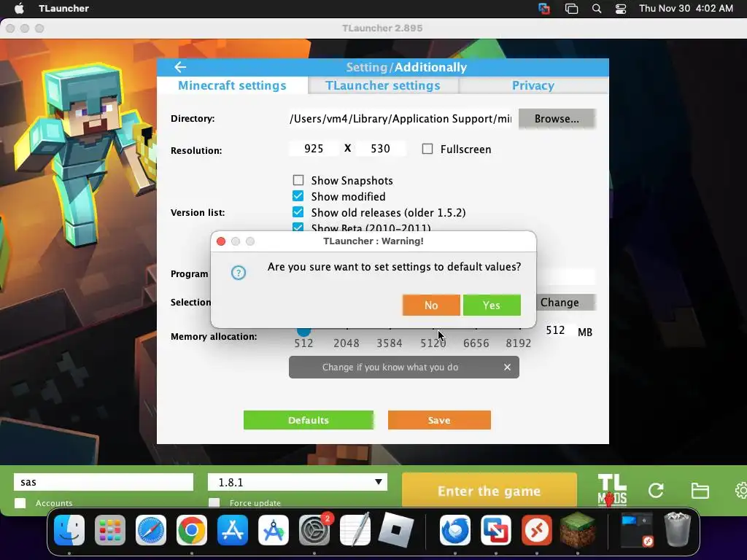Click the question mark warning icon
The width and height of the screenshot is (747, 560).
(239, 273)
